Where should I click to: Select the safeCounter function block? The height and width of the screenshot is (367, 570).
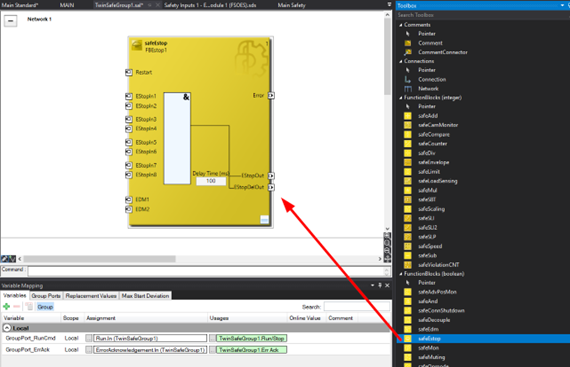(x=433, y=144)
